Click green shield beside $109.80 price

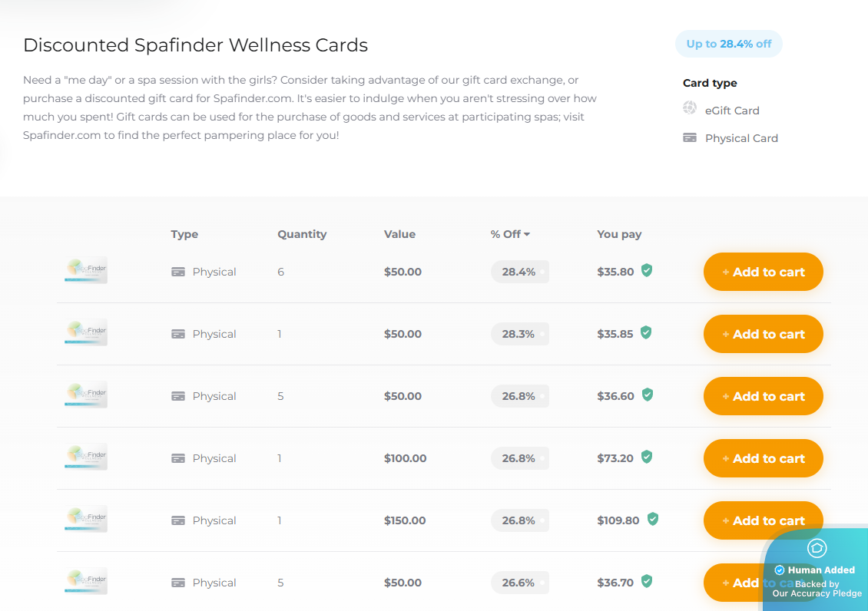653,519
